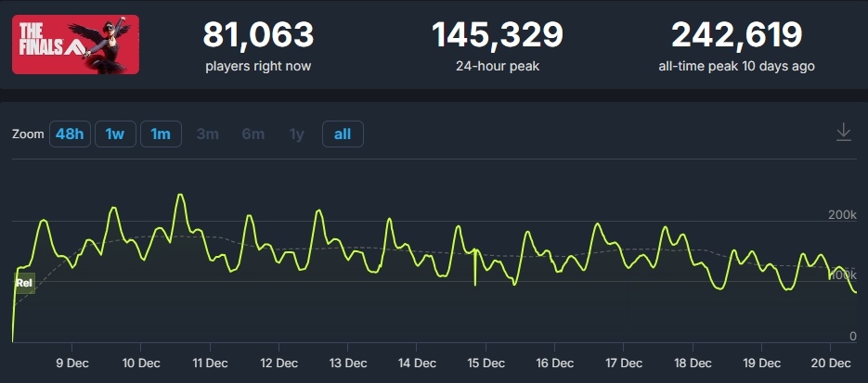This screenshot has width=868, height=383.
Task: Click The Finals game logo thumbnail
Action: coord(75,45)
